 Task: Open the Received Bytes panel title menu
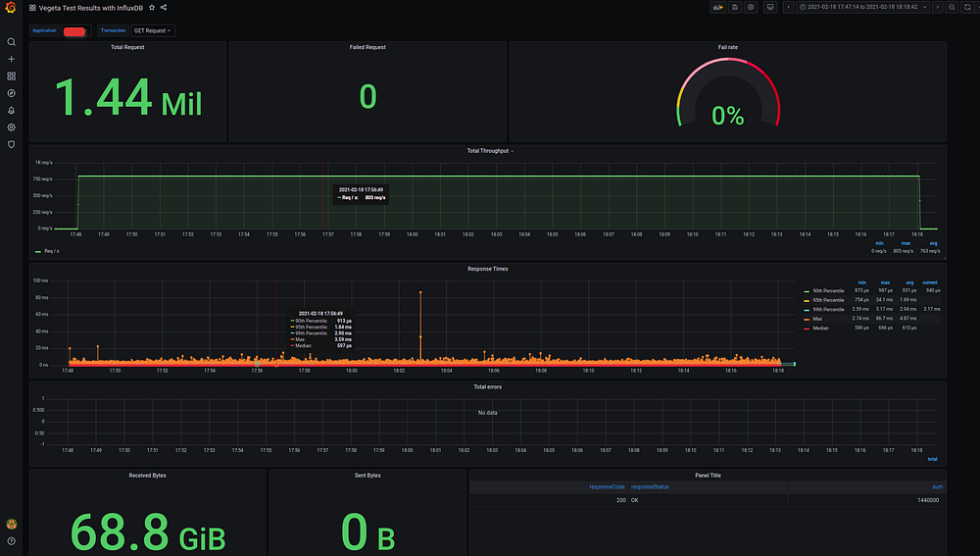pos(148,476)
